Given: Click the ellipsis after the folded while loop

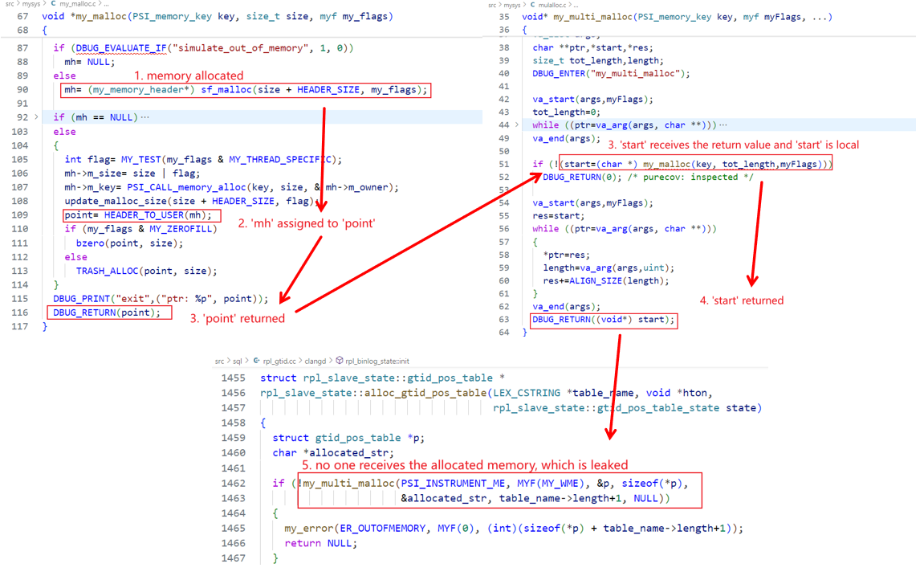Looking at the screenshot, I should click(x=723, y=125).
